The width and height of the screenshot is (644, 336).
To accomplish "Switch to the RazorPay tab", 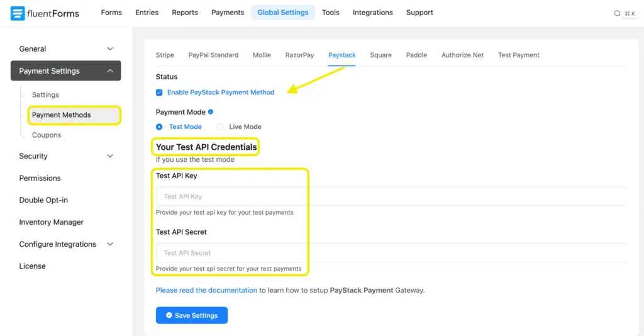I will click(299, 55).
